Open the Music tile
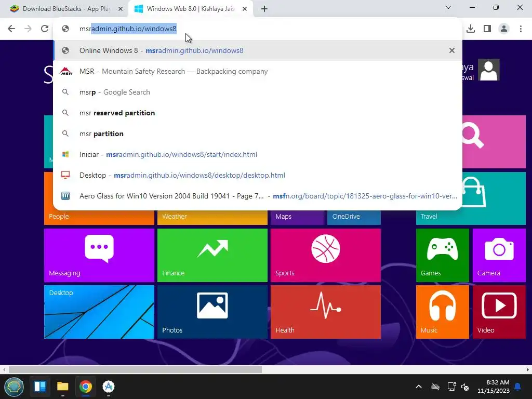Viewport: 532px width, 399px height. coord(443,312)
